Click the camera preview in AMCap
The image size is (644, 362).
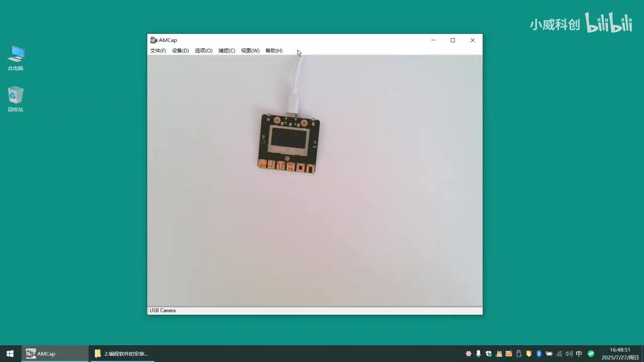(315, 180)
